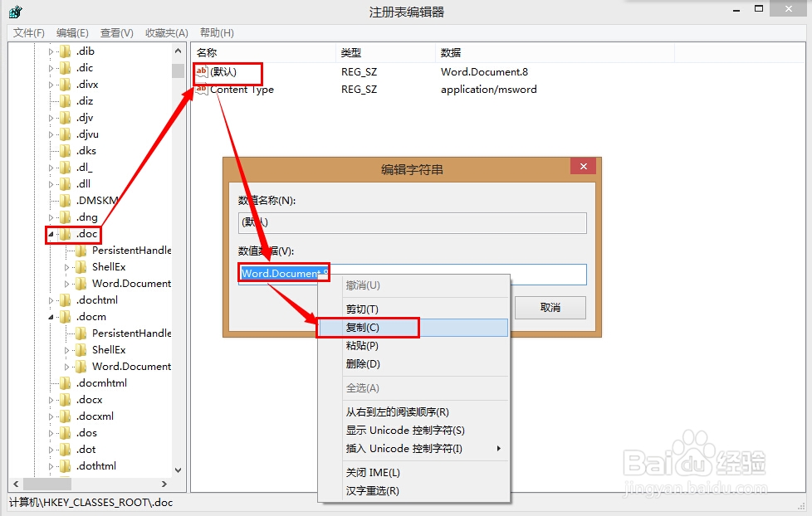Expand Word.Document under .docm
This screenshot has width=812, height=516.
coord(66,367)
